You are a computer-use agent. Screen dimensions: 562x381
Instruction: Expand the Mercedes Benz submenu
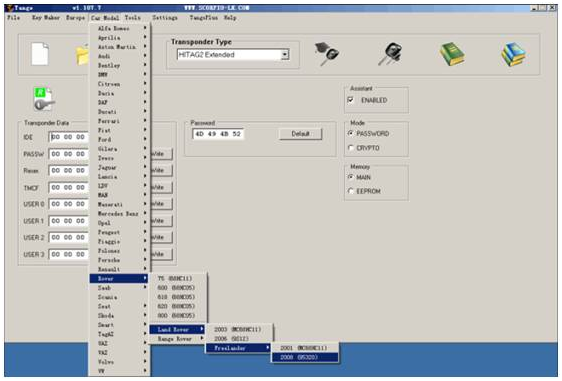point(119,214)
